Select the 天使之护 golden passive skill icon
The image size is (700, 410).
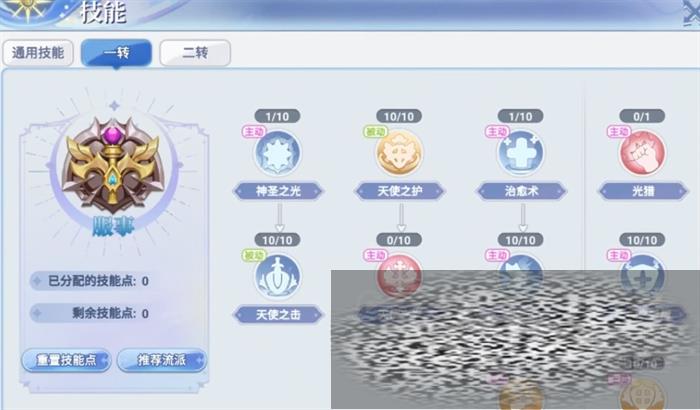tap(399, 153)
